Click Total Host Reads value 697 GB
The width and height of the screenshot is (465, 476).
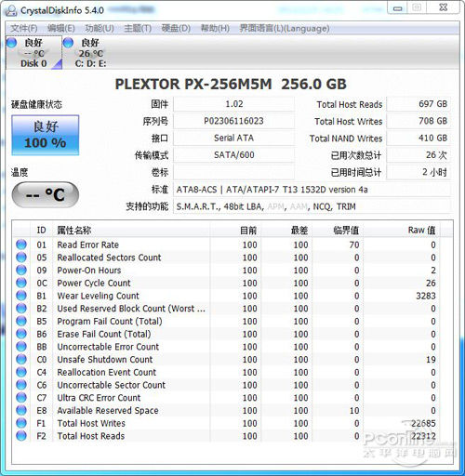[418, 104]
